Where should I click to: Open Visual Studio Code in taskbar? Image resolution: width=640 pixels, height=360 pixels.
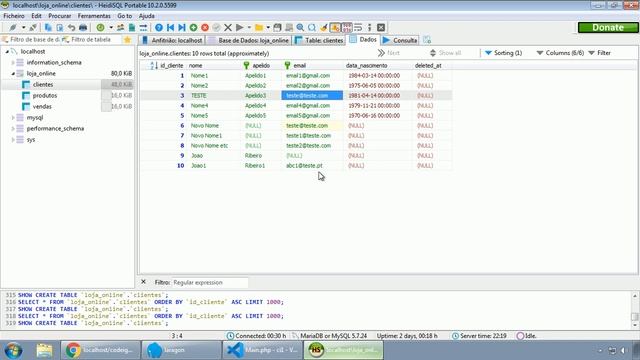[262, 350]
